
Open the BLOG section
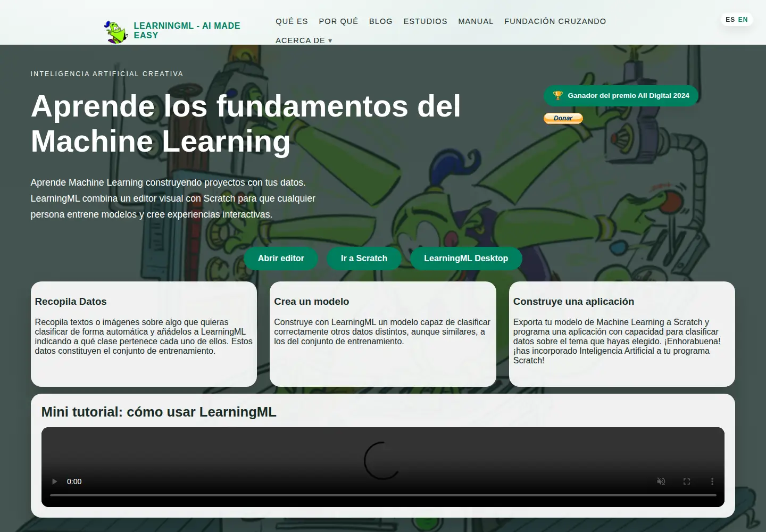coord(381,21)
